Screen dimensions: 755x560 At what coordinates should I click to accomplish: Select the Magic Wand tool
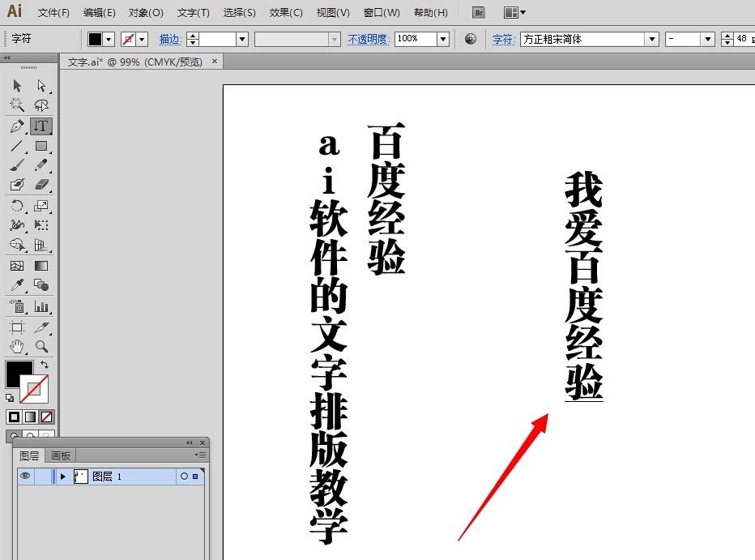(17, 105)
